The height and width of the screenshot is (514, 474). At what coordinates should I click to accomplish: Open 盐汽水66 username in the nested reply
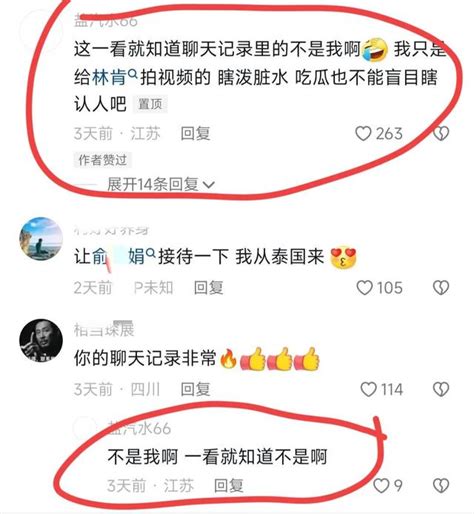pyautogui.click(x=140, y=428)
